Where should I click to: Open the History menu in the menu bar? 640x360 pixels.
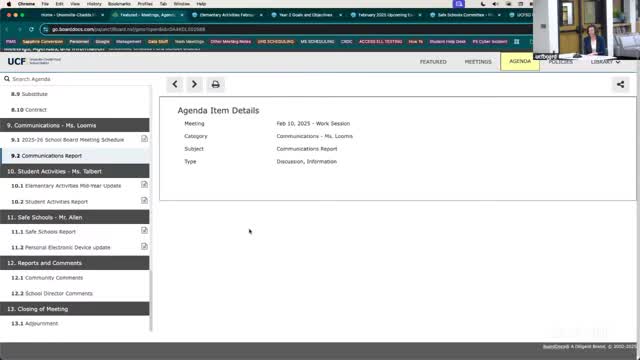94,4
